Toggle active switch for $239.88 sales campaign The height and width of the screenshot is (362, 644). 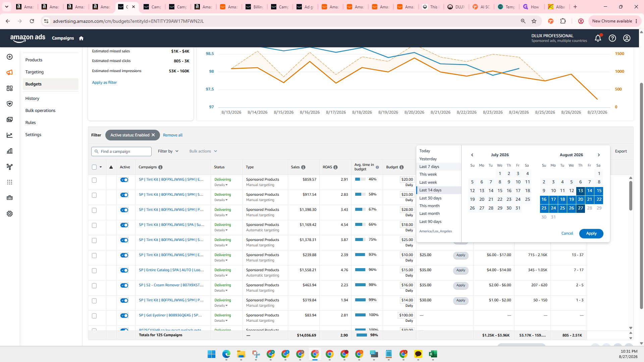124,255
